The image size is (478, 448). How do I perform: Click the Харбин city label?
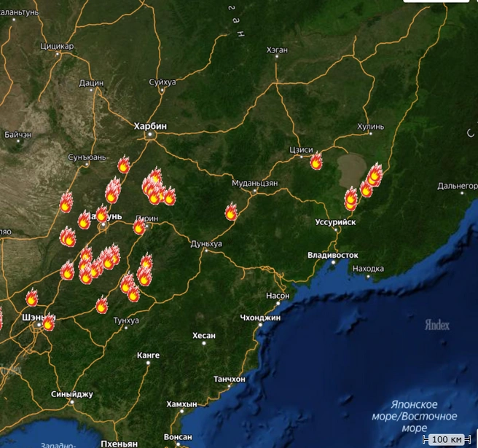click(150, 126)
